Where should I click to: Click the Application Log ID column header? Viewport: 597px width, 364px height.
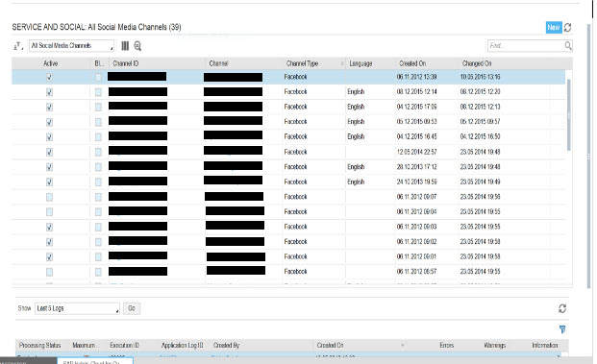(183, 346)
